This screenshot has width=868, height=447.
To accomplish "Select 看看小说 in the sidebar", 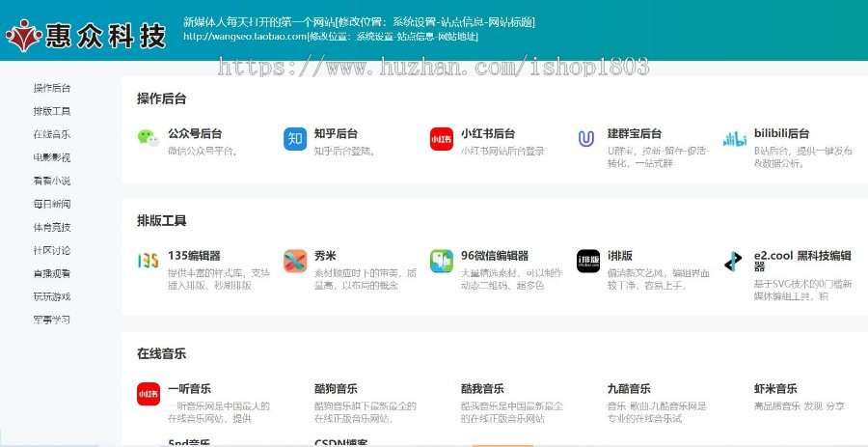I will [x=52, y=182].
